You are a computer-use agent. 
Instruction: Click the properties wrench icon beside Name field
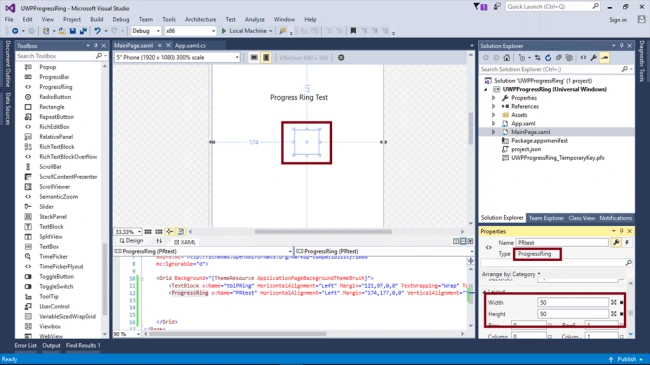(x=616, y=243)
